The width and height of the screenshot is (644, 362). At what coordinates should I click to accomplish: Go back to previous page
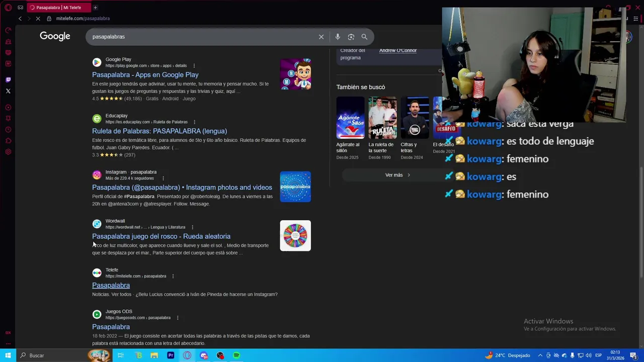click(x=20, y=19)
